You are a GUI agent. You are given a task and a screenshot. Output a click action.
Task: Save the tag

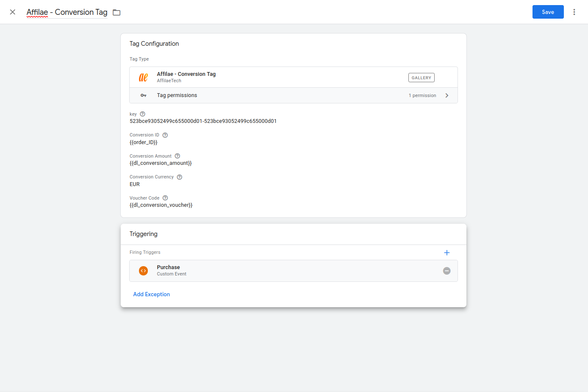(548, 12)
